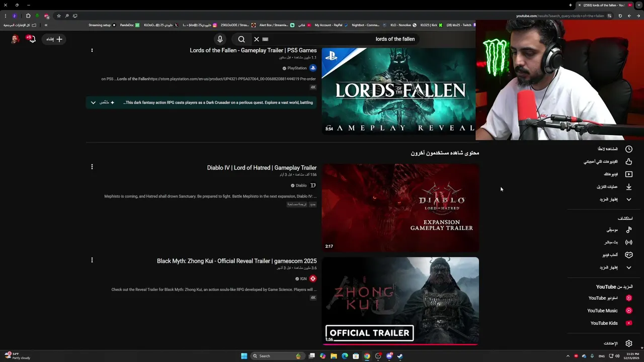Open Watch Later clock icon in sidebar
Screen dimensions: 644x362
tap(629, 149)
